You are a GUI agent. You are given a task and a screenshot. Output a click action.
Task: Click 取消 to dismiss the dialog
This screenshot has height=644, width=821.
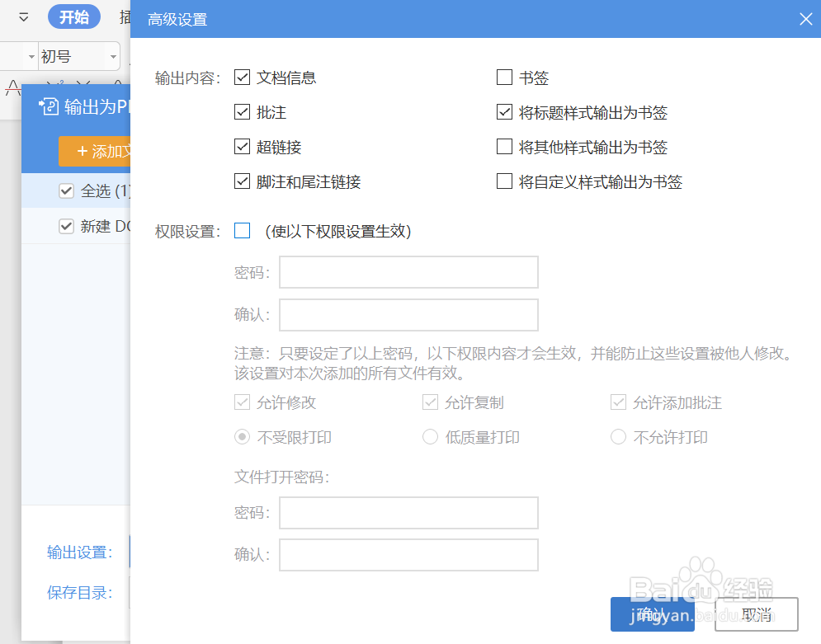pos(756,613)
